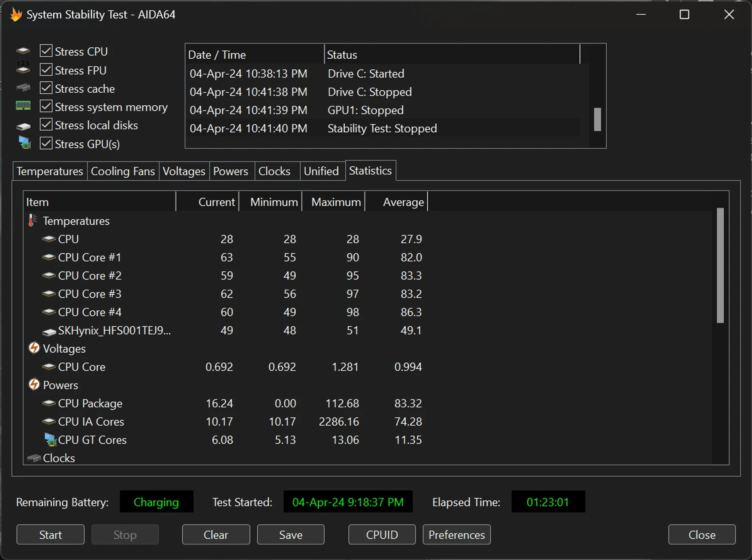
Task: Click the FPU icon beside Stress FPU
Action: (23, 68)
